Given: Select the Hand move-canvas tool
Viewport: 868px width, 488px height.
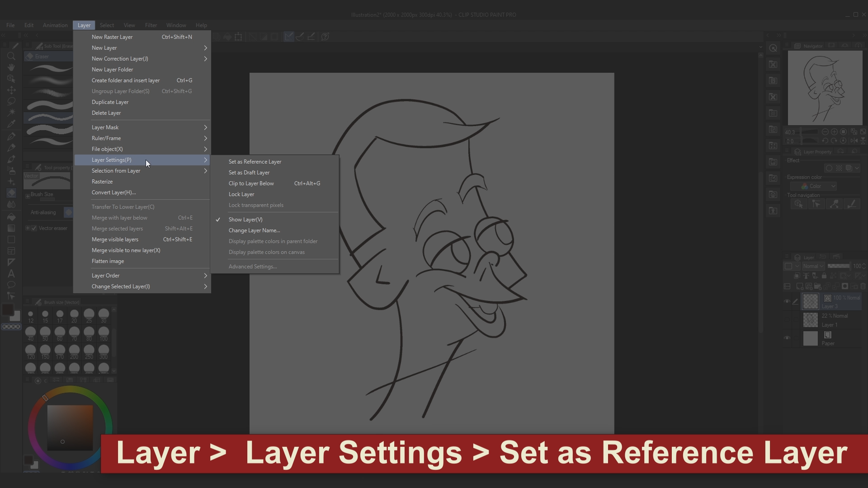Looking at the screenshot, I should coord(11,67).
